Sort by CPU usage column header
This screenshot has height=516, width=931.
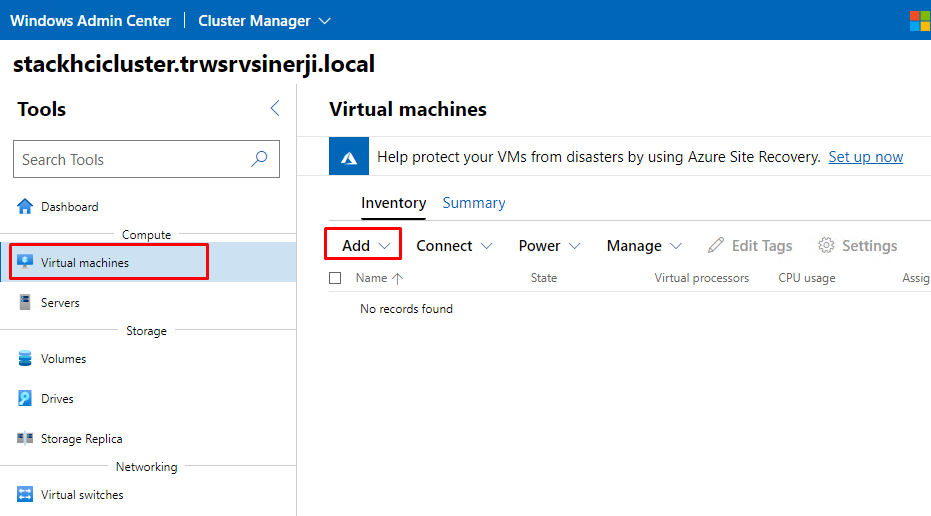click(807, 278)
